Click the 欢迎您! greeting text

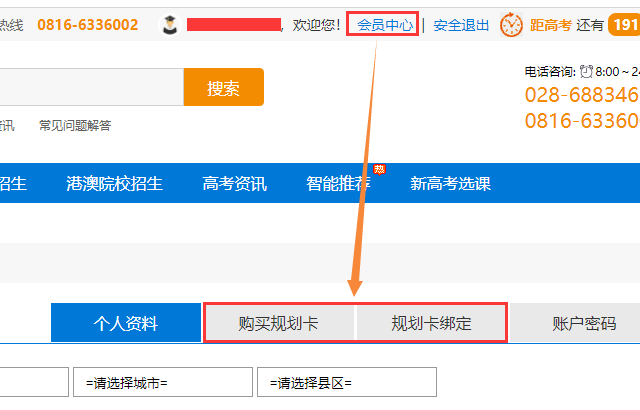316,25
